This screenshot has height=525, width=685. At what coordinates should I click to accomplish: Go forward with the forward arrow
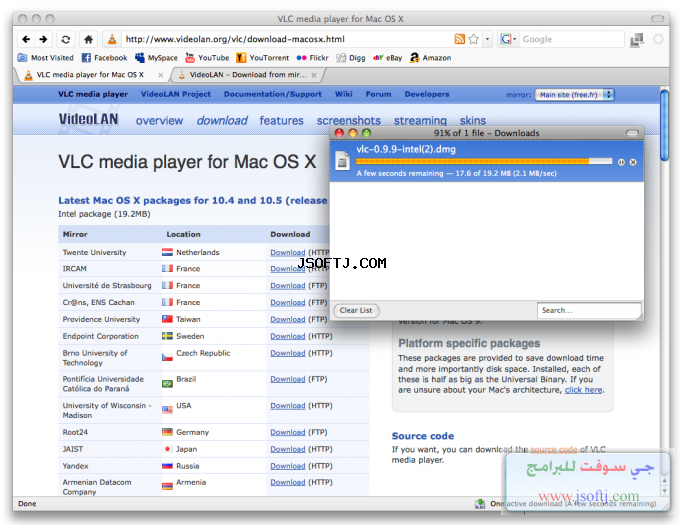(43, 39)
